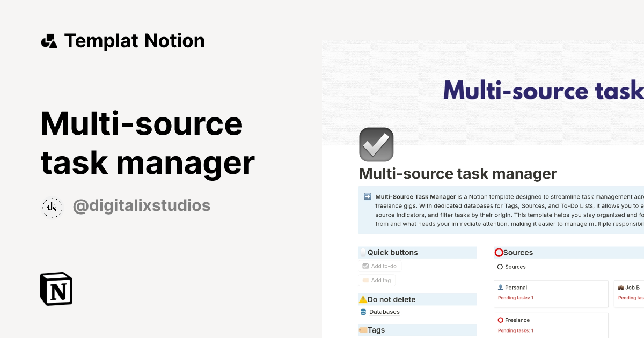Screen dimensions: 644x338
Task: Select the Sources radio circle under the heading
Action: [500, 267]
